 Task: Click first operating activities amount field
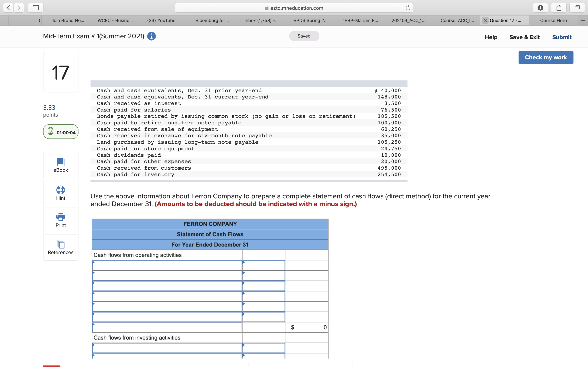tap(264, 265)
